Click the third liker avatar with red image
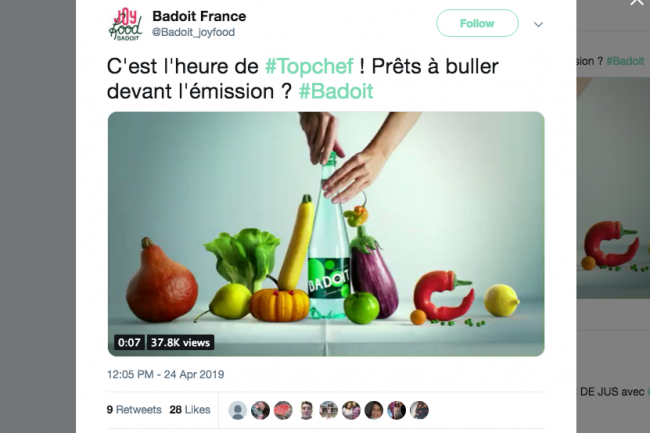Viewport: 650px width, 433px height. [283, 410]
